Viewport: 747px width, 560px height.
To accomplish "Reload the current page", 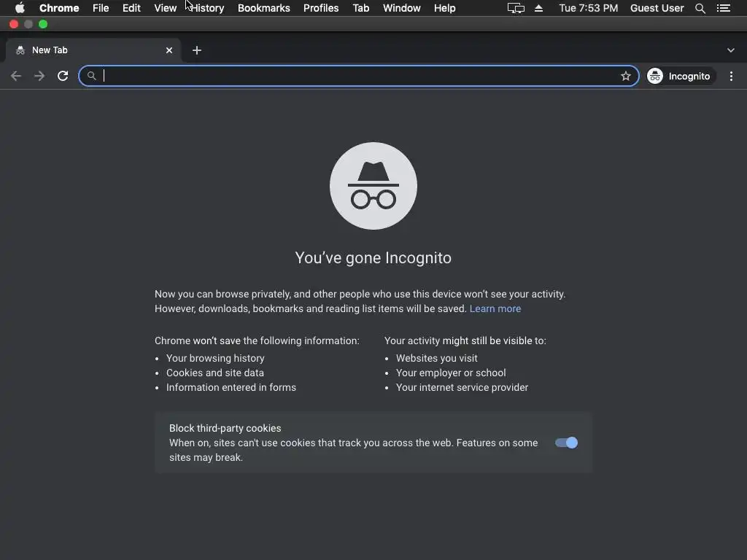I will 63,76.
